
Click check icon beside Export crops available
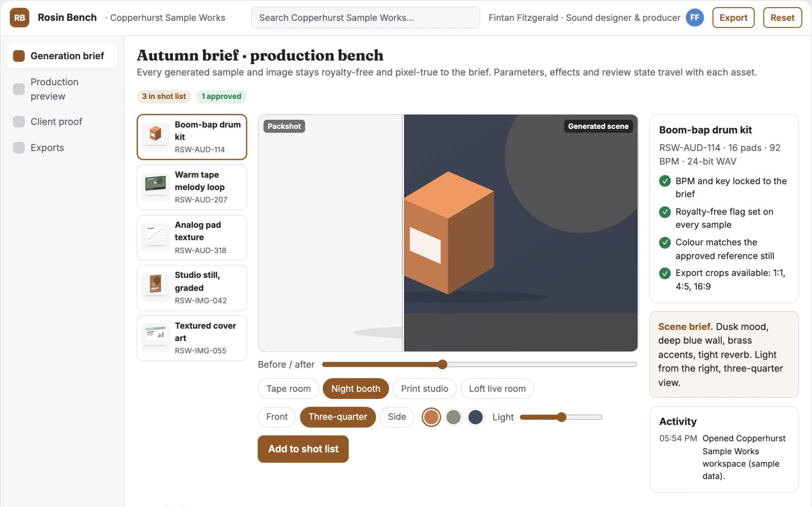(x=665, y=274)
